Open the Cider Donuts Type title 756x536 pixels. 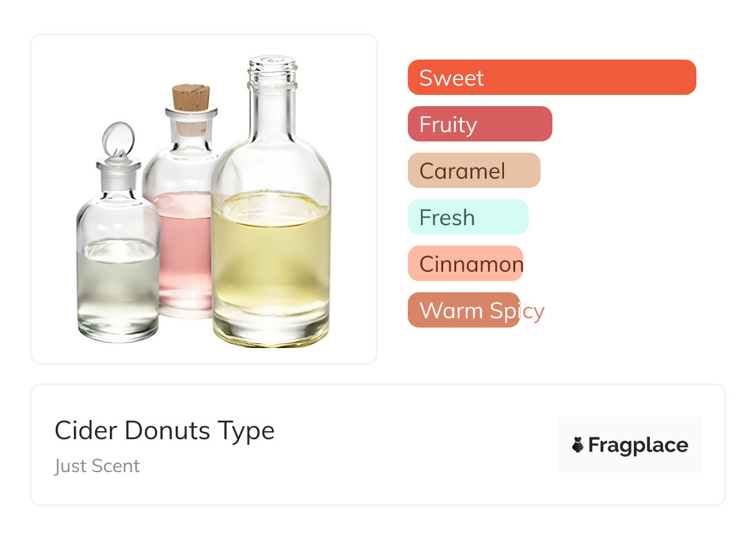(x=164, y=431)
